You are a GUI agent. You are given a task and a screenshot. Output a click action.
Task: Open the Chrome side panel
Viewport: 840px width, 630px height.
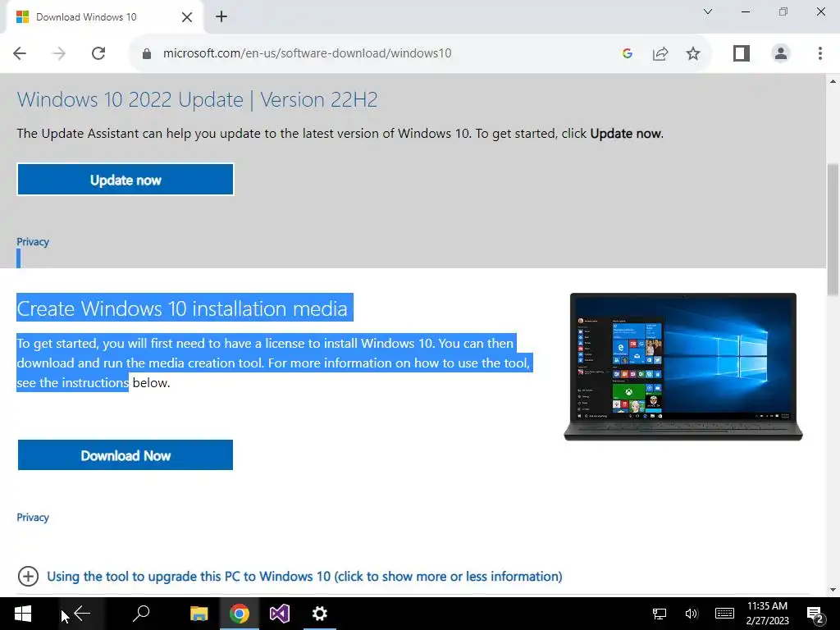tap(741, 53)
